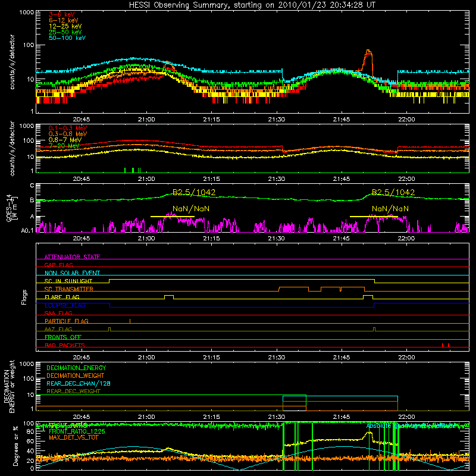
Task: Click the green 7-20 MeV spikes near 20:57
Action: coord(133,170)
